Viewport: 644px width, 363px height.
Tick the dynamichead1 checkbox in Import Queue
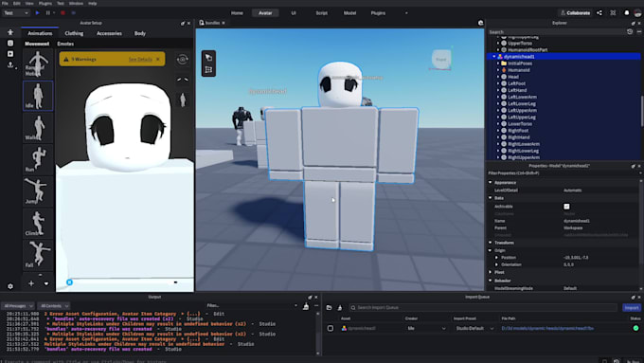point(331,328)
